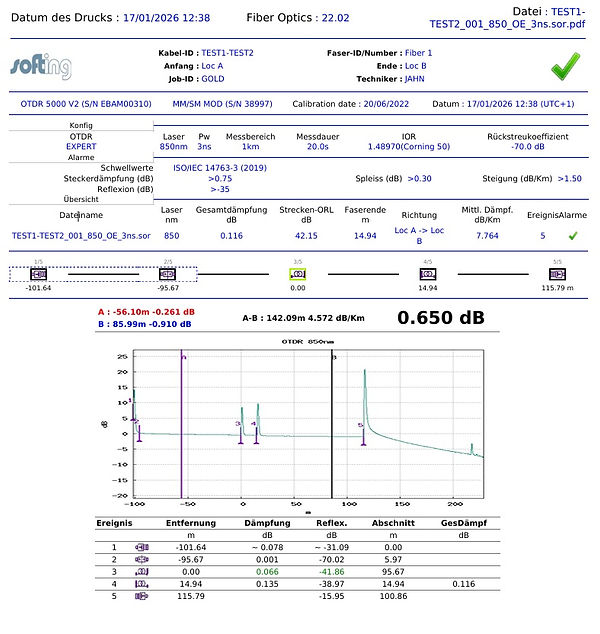Click the red cursor A readout
This screenshot has height=634, width=600.
click(146, 312)
